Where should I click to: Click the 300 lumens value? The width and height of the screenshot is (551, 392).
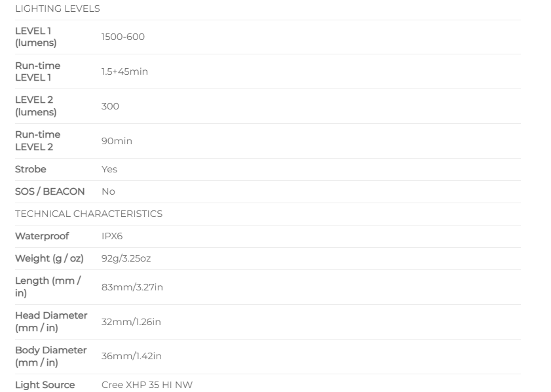tap(110, 106)
